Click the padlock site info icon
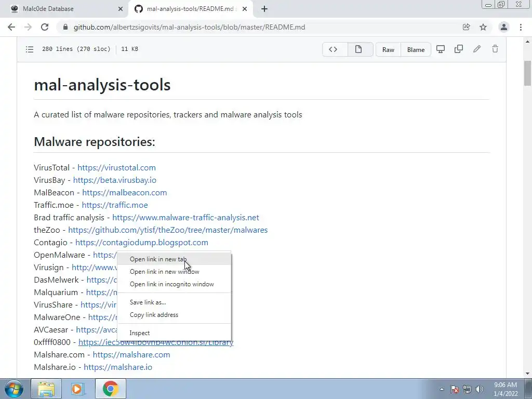 point(65,27)
